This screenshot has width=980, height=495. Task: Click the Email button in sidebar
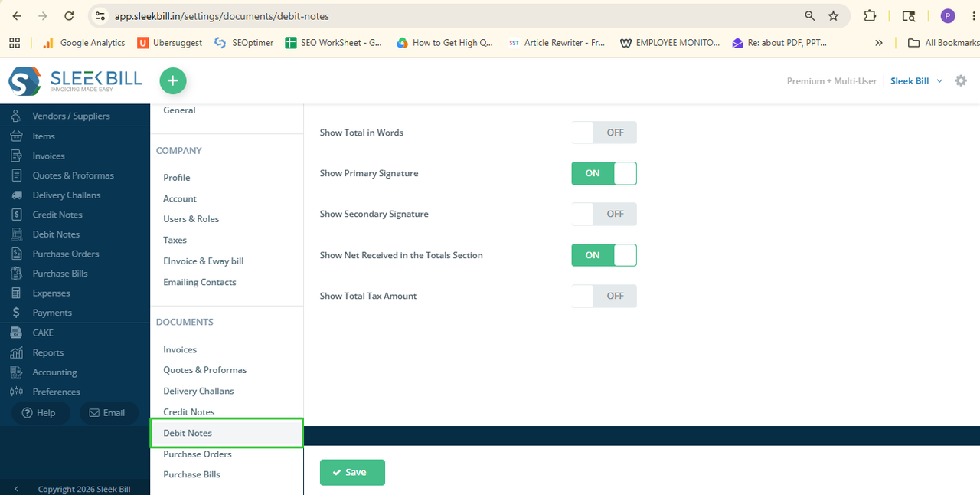(108, 413)
